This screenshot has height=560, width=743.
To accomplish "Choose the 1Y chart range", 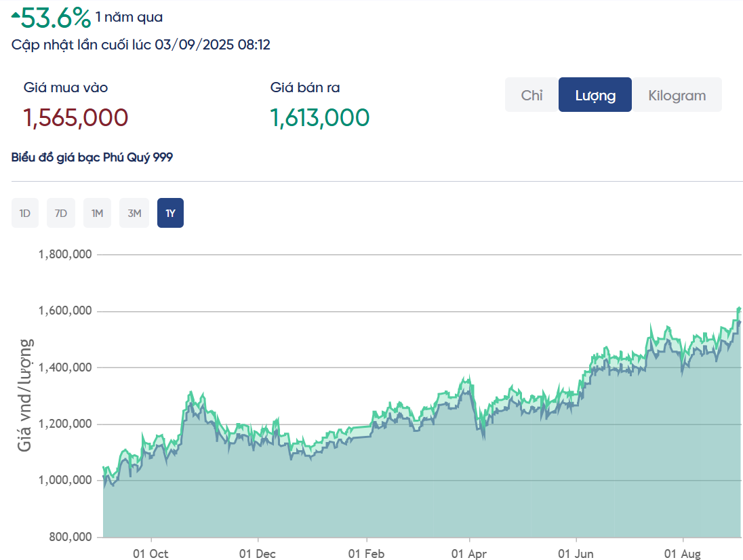I will pos(170,213).
